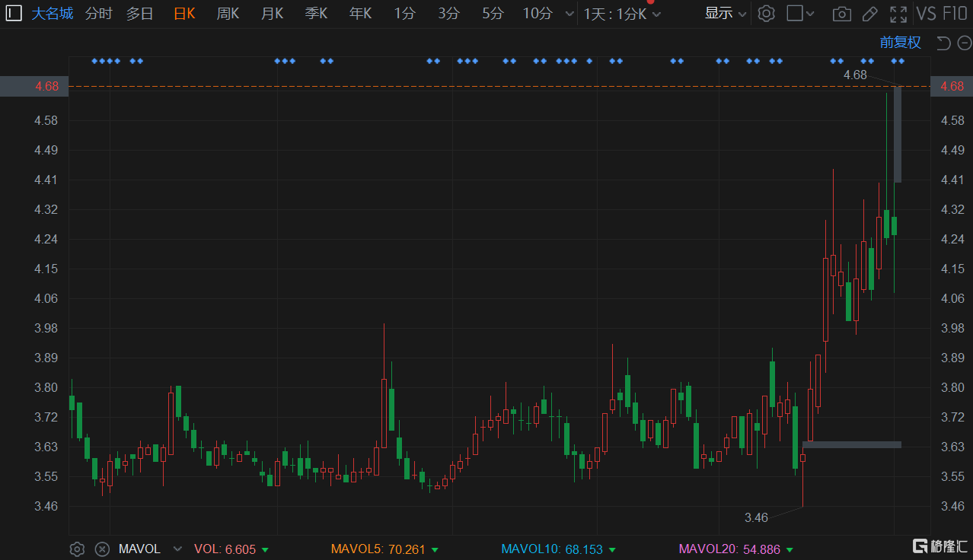Open the F10 company info
Screen dimensions: 973x560
955,14
